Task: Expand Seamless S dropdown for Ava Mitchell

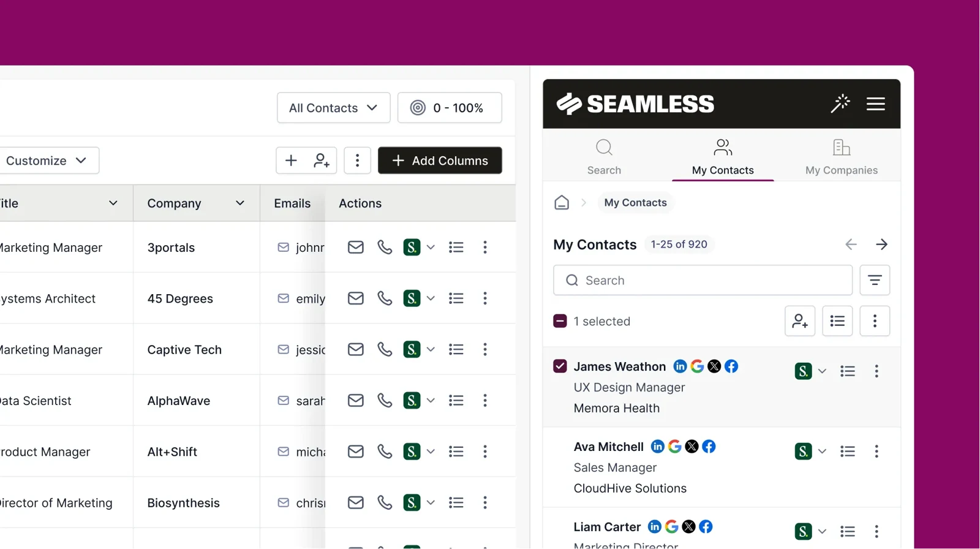Action: pos(822,452)
